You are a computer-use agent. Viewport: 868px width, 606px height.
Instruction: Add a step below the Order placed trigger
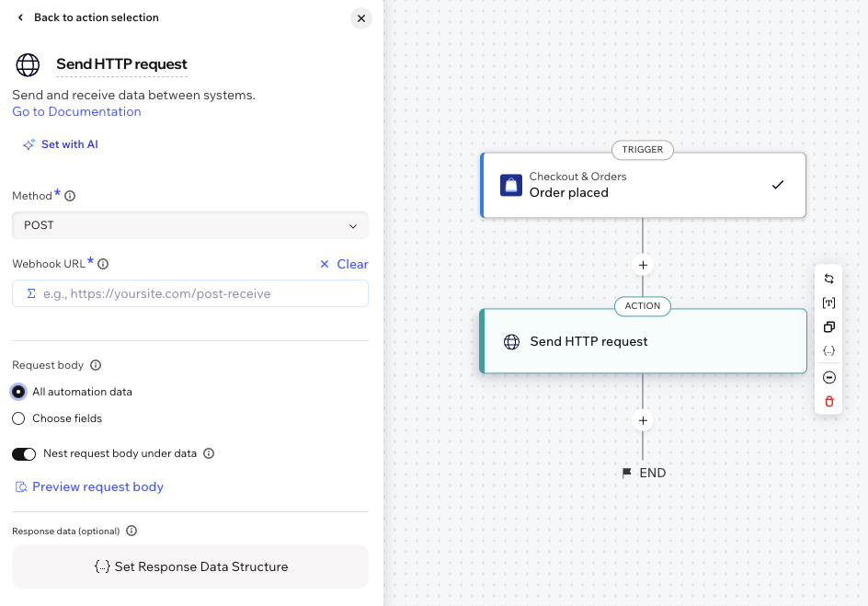[x=643, y=265]
